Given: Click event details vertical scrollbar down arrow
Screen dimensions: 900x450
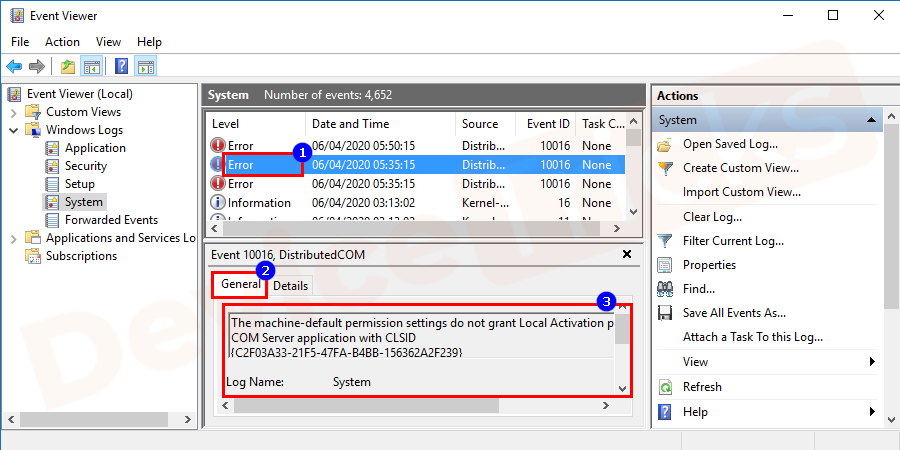Looking at the screenshot, I should pos(622,389).
